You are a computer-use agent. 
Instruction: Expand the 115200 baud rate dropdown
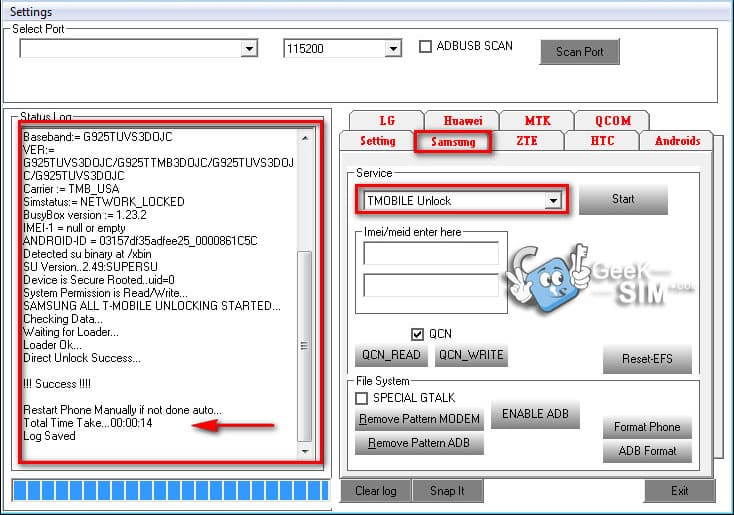click(x=393, y=49)
